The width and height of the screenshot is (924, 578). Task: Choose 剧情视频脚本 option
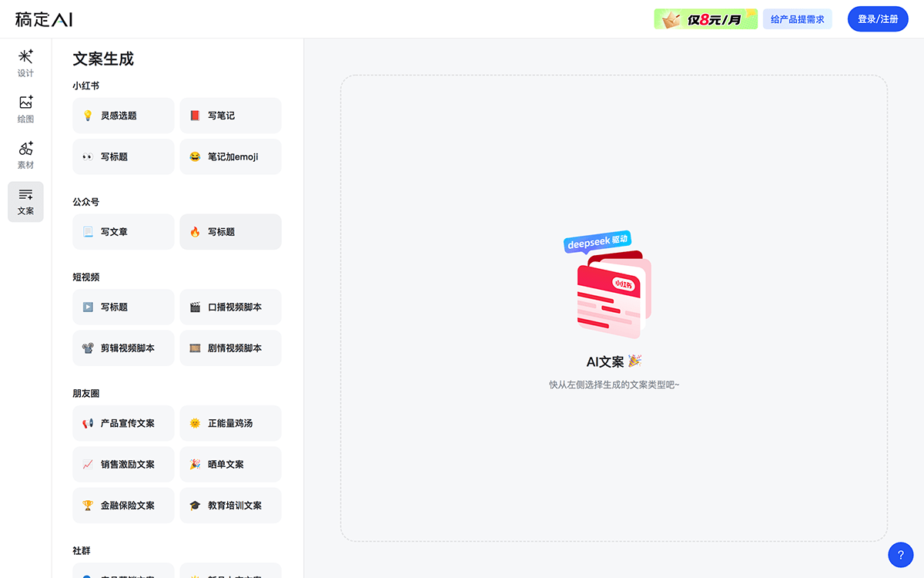coord(230,348)
